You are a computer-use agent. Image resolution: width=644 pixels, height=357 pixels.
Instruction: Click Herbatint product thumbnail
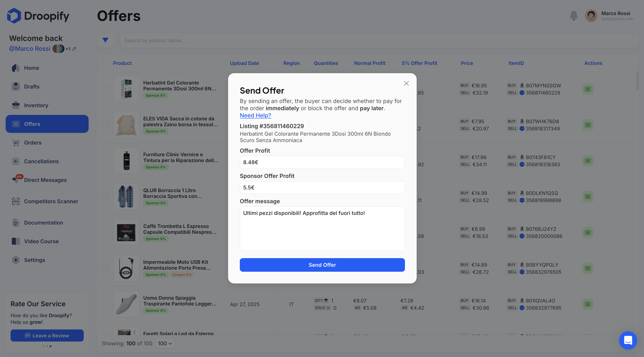(126, 89)
